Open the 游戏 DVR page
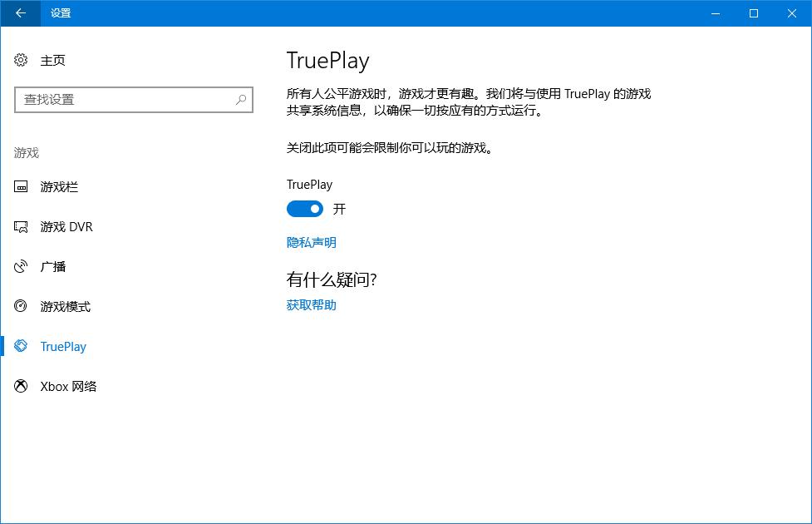The width and height of the screenshot is (812, 524). pyautogui.click(x=66, y=226)
